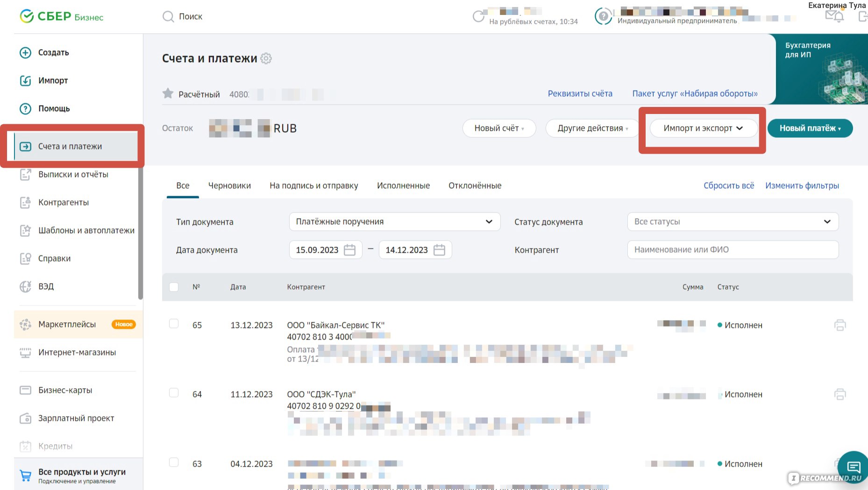868x490 pixels.
Task: Open На подпись и отправку tab
Action: pyautogui.click(x=314, y=185)
